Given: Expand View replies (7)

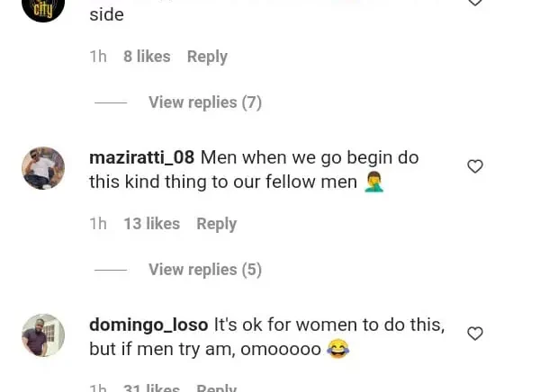Looking at the screenshot, I should tap(204, 102).
